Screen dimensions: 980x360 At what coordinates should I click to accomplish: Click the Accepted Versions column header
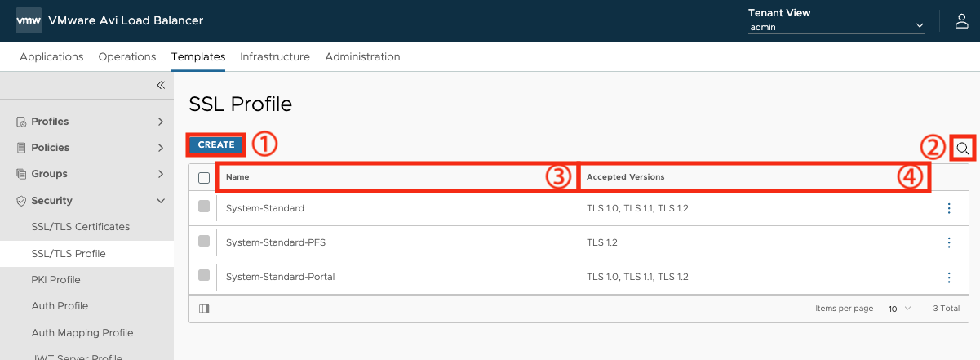coord(626,177)
